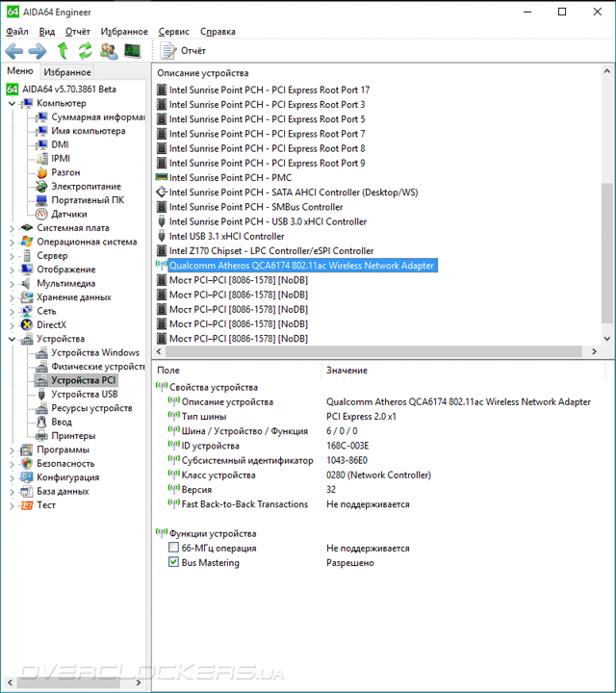
Task: Click the Тест icon in tree
Action: (27, 505)
